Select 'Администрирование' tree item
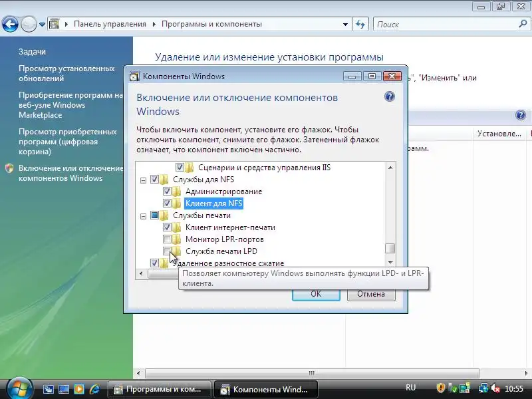 [223, 192]
